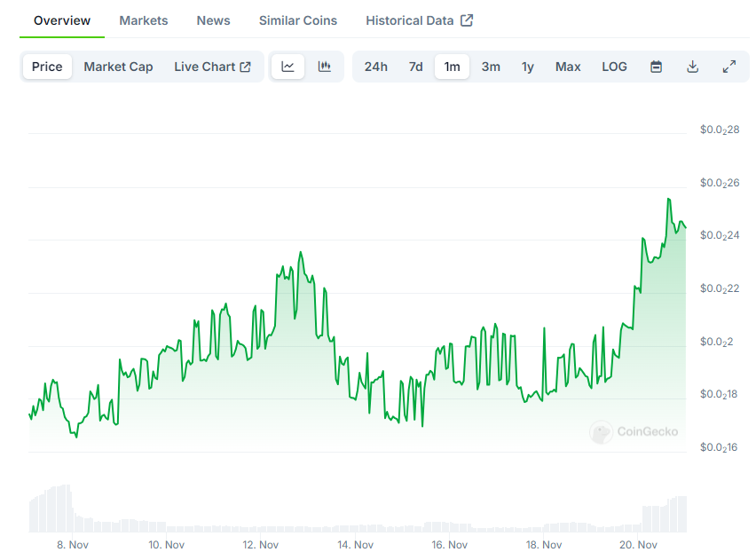Set chart range to Max
The height and width of the screenshot is (560, 756).
pyautogui.click(x=568, y=67)
